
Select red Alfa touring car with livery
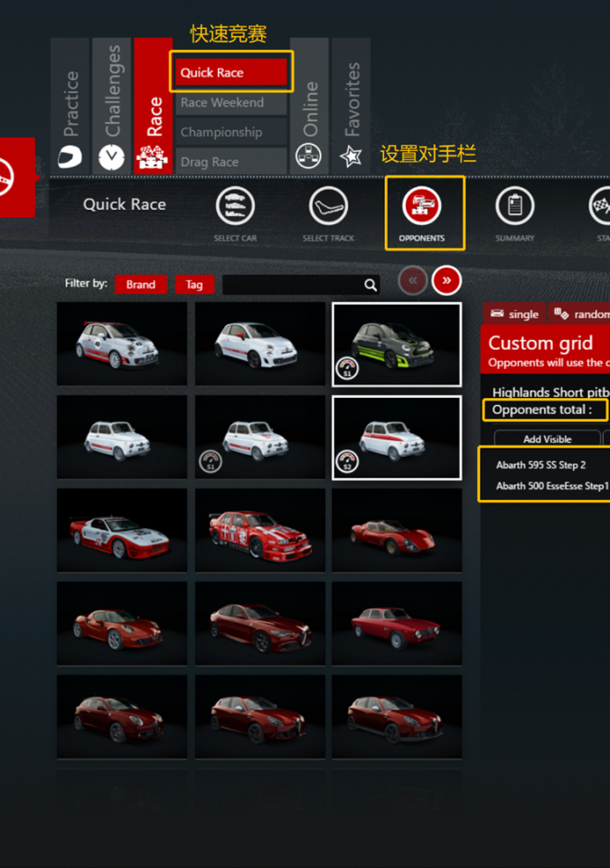[x=260, y=530]
